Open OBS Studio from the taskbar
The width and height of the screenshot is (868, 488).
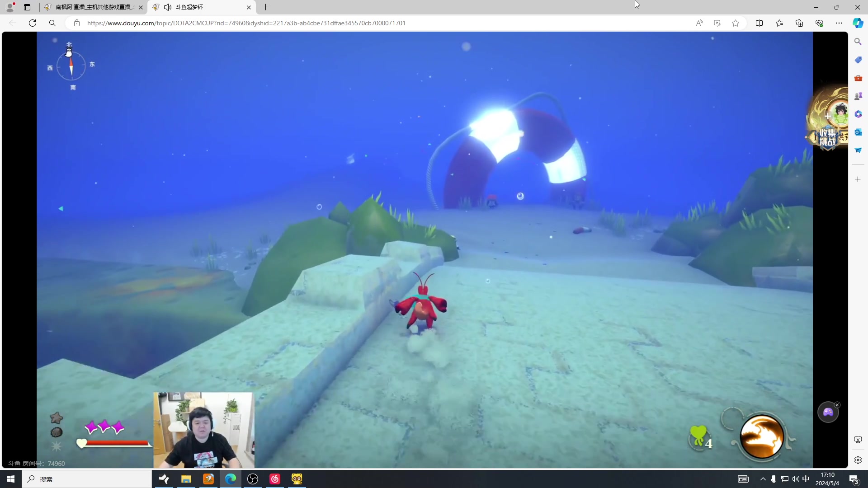(253, 479)
